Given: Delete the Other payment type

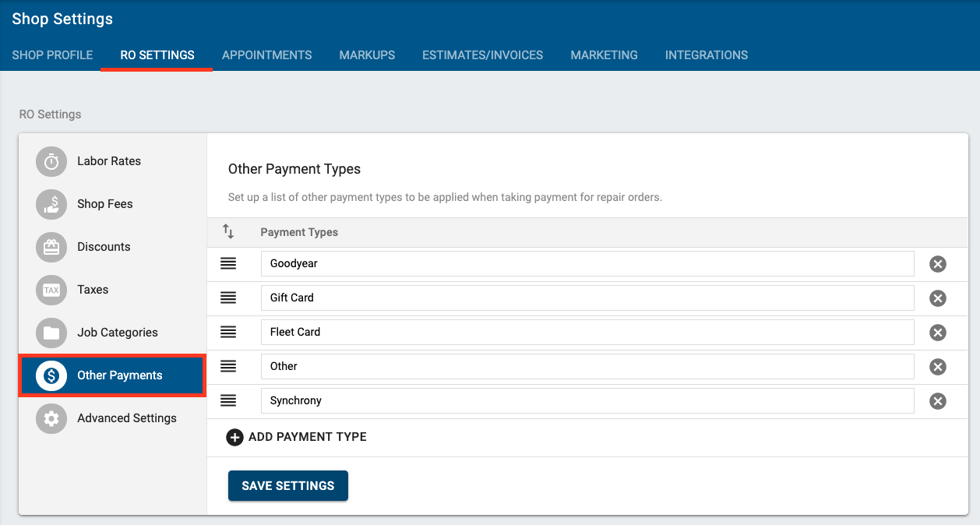Looking at the screenshot, I should [938, 367].
